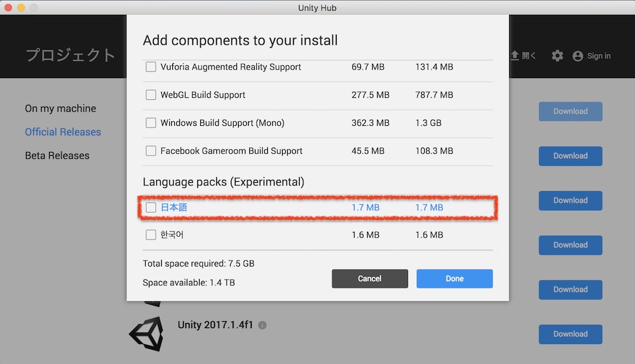Click the topmost Download button
This screenshot has height=364, width=635.
point(571,112)
